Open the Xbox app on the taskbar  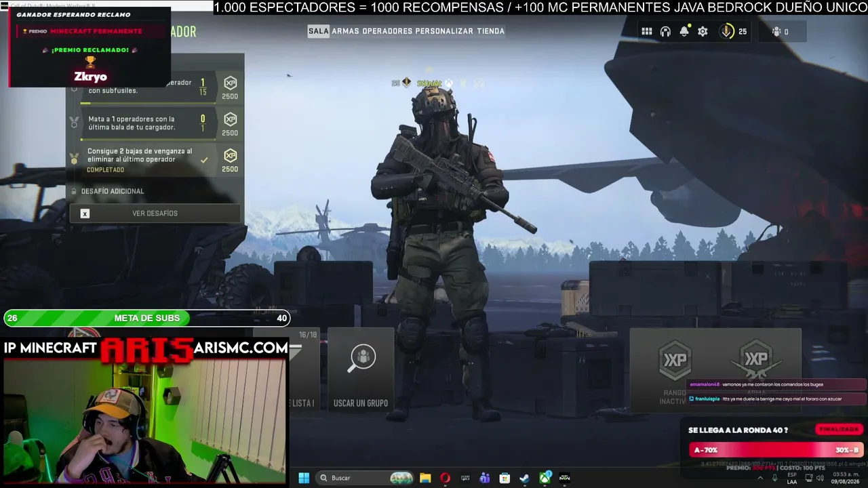[x=545, y=478]
